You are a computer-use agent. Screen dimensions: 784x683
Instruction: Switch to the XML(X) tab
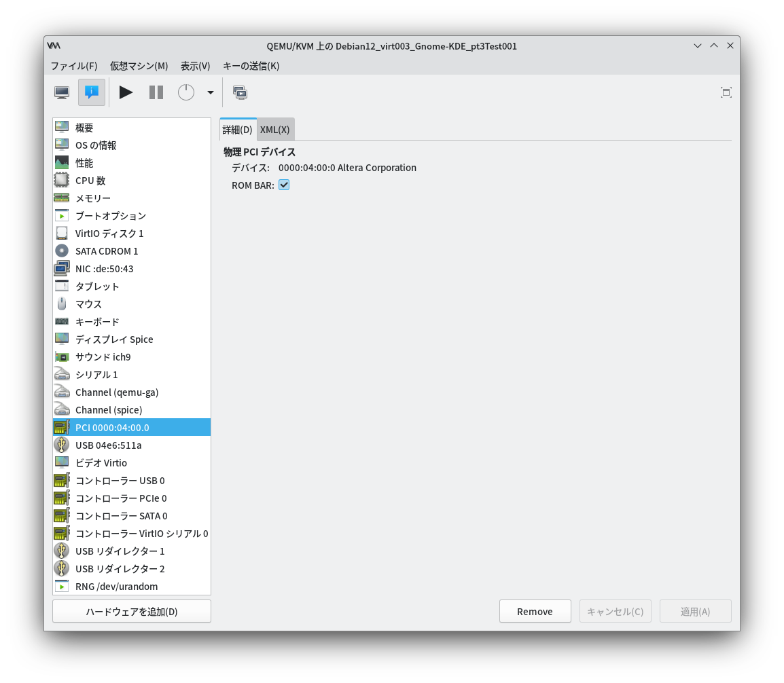pyautogui.click(x=275, y=130)
